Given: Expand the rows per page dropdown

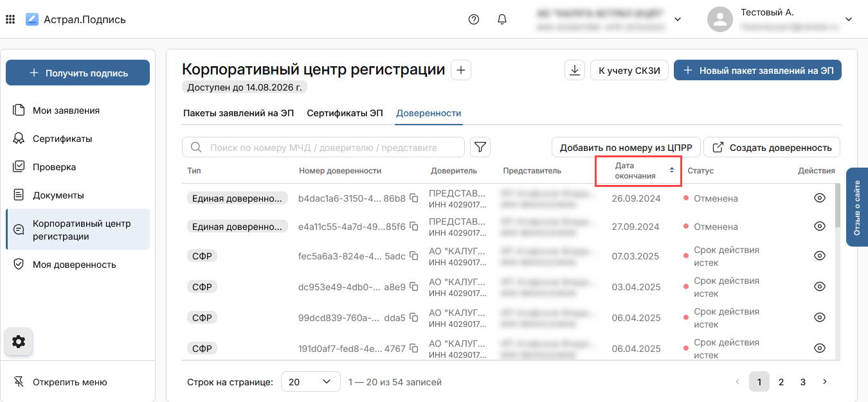Looking at the screenshot, I should (x=311, y=381).
